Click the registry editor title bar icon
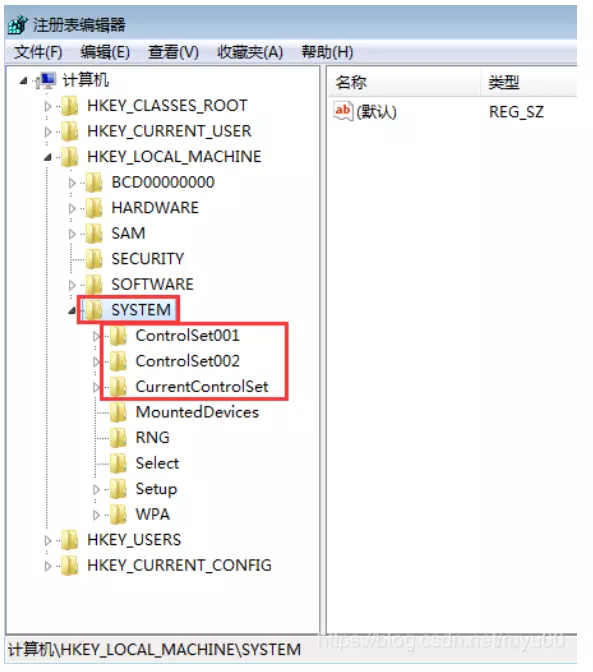Image resolution: width=593 pixels, height=672 pixels. point(18,24)
